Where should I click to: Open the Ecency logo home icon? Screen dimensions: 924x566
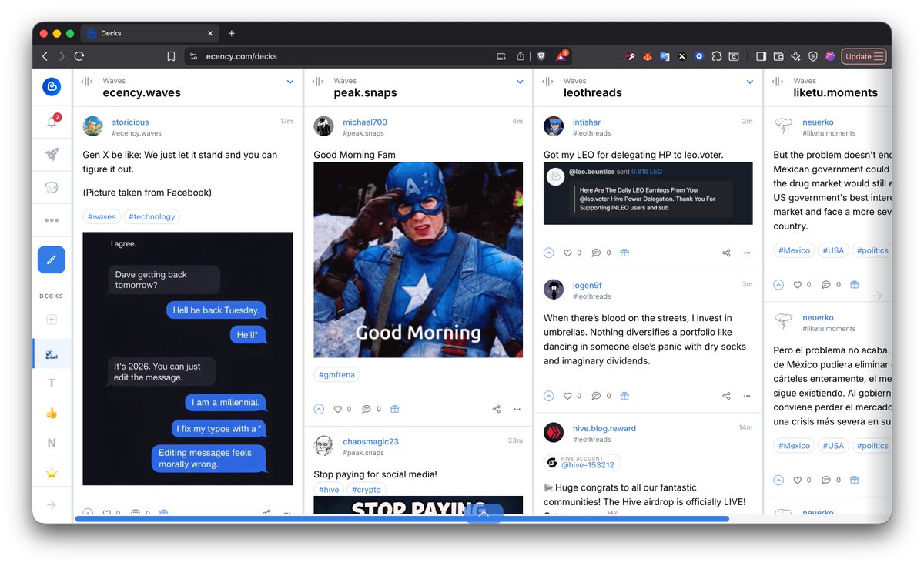tap(52, 87)
